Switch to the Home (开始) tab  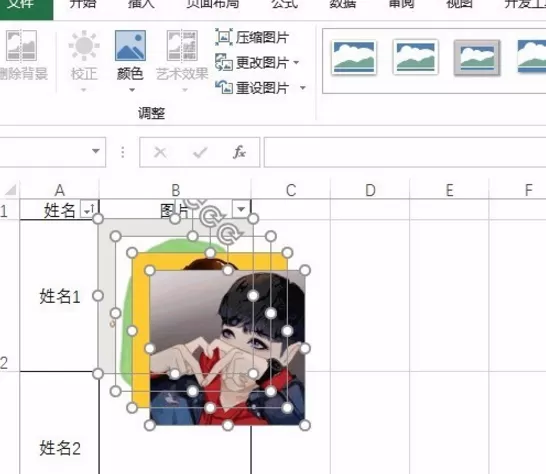click(x=83, y=4)
